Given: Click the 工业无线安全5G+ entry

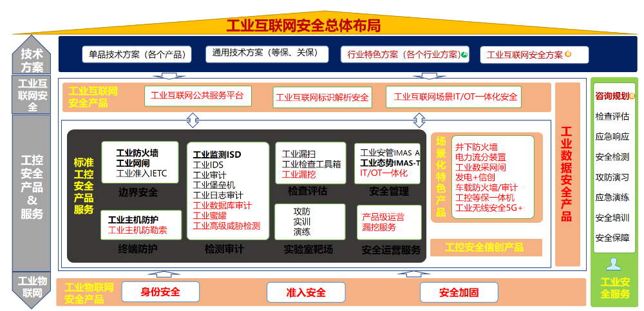Looking at the screenshot, I should coord(489,208).
